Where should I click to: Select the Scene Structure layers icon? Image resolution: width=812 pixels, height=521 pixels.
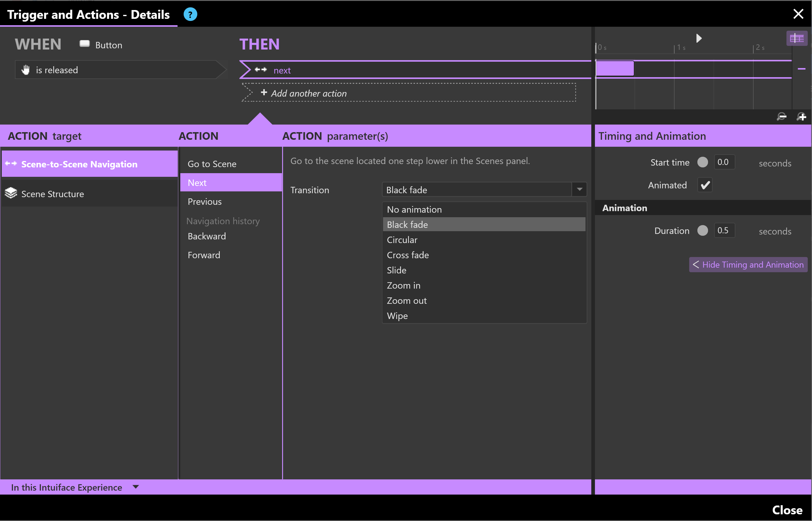(x=11, y=193)
